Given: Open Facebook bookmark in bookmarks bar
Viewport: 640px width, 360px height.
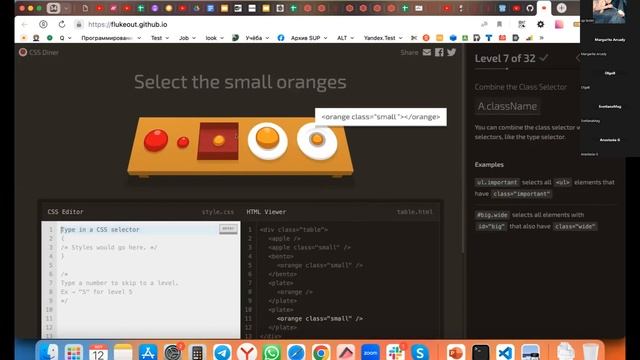Looking at the screenshot, I should coord(281,38).
